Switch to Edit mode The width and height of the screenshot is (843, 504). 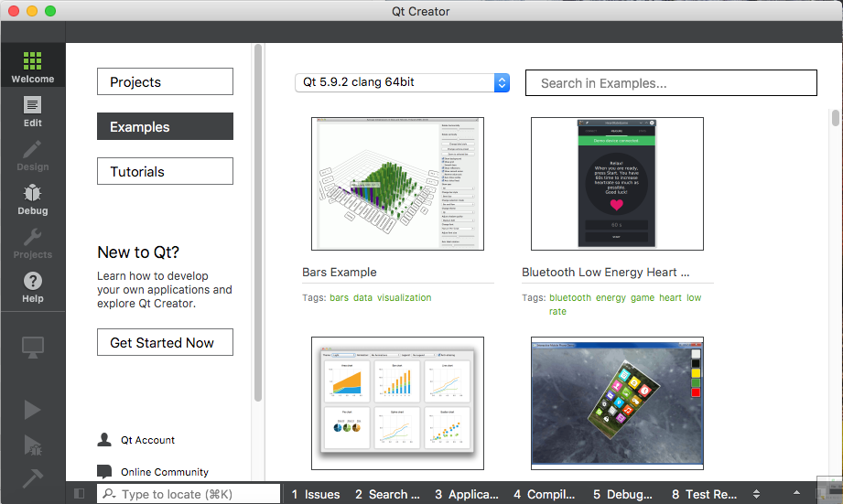[x=32, y=111]
